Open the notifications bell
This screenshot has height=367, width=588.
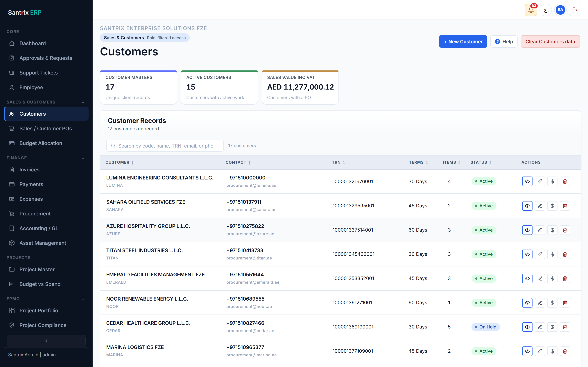pyautogui.click(x=531, y=10)
